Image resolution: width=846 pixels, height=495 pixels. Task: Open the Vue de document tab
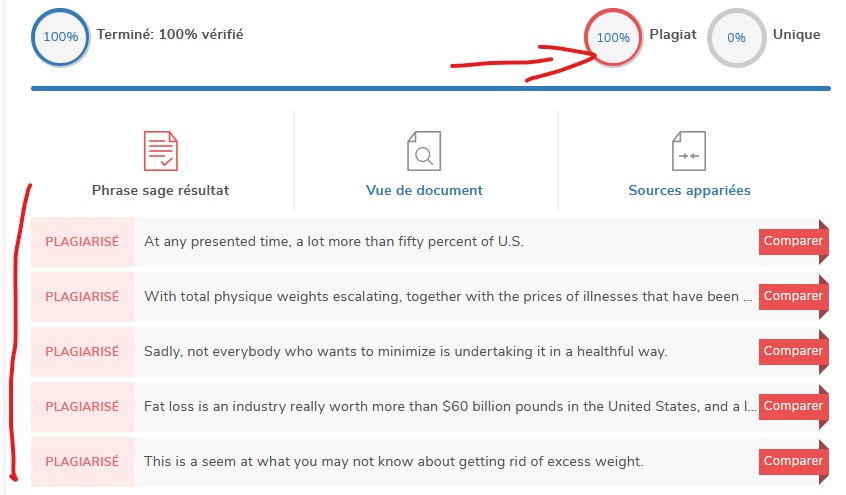pos(424,190)
